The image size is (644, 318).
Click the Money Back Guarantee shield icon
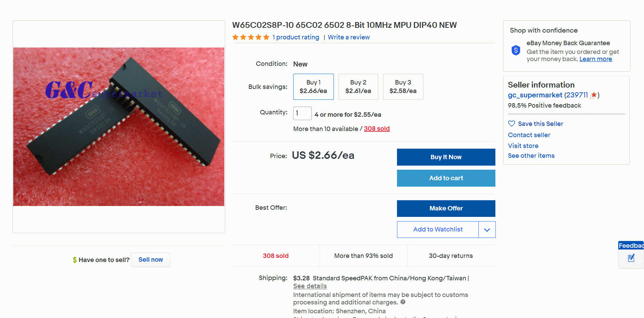(516, 51)
